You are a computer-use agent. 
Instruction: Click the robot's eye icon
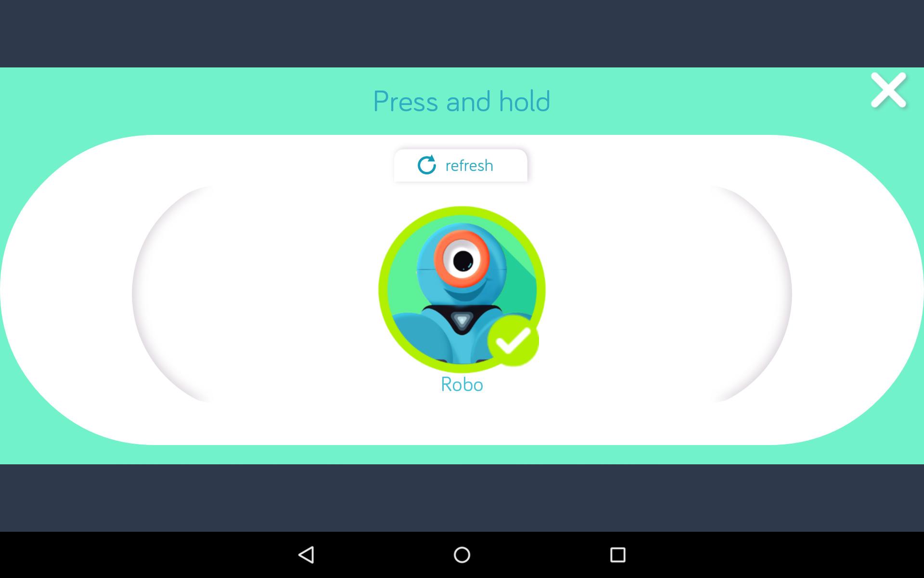(x=461, y=260)
